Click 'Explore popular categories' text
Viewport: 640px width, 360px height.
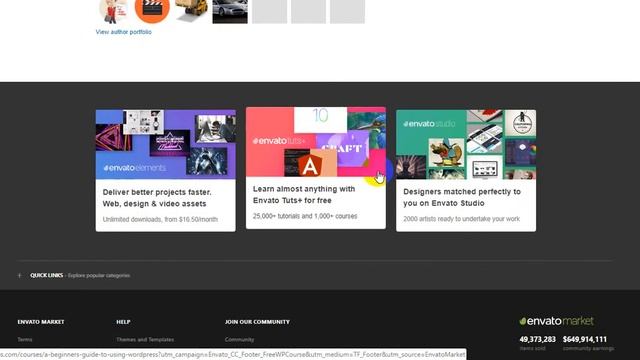tap(99, 276)
